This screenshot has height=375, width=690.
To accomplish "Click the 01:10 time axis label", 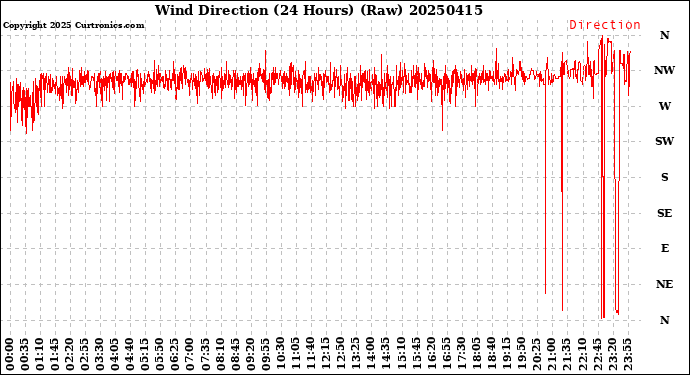I will [40, 355].
